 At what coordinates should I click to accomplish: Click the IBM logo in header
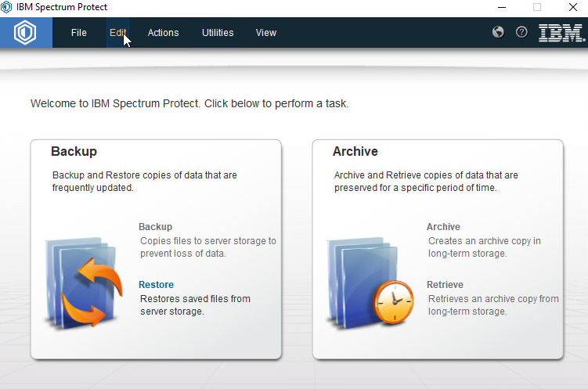pos(561,33)
